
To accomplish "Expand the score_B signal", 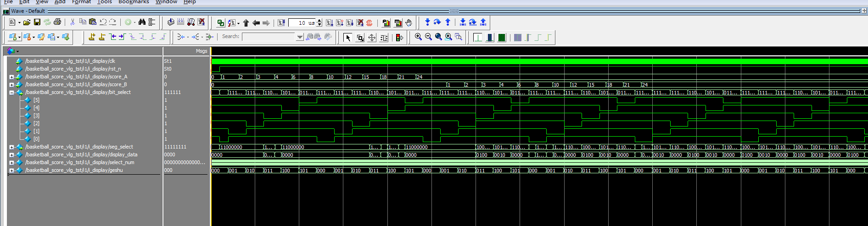I will (x=11, y=85).
